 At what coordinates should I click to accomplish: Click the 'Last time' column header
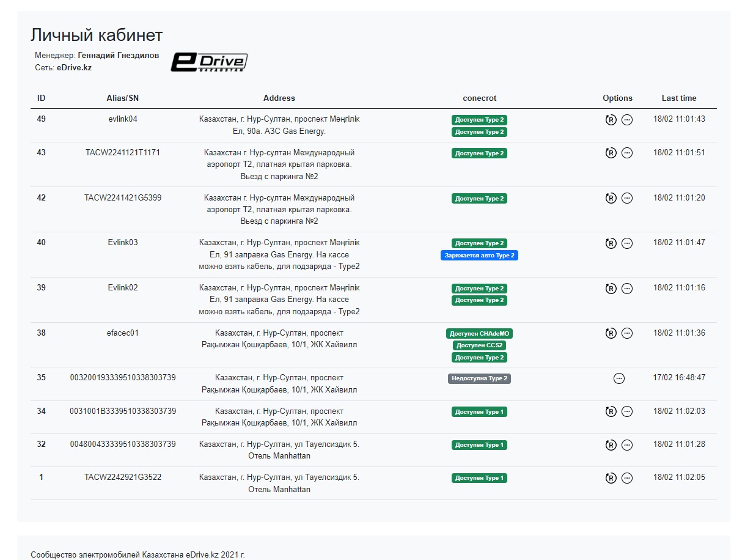pos(678,98)
